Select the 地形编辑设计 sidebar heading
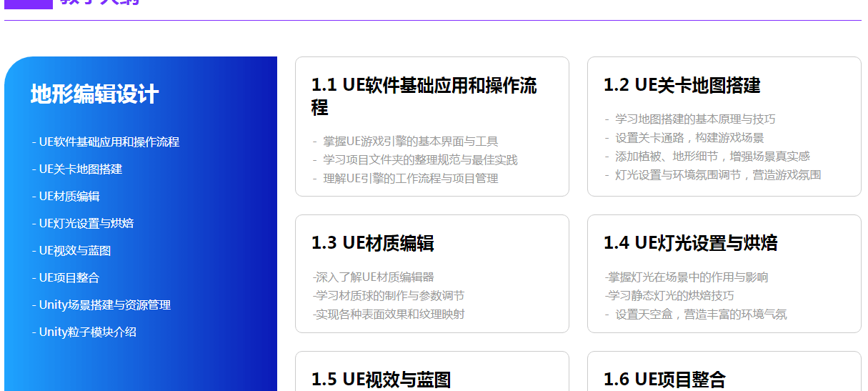868x391 pixels. click(94, 94)
